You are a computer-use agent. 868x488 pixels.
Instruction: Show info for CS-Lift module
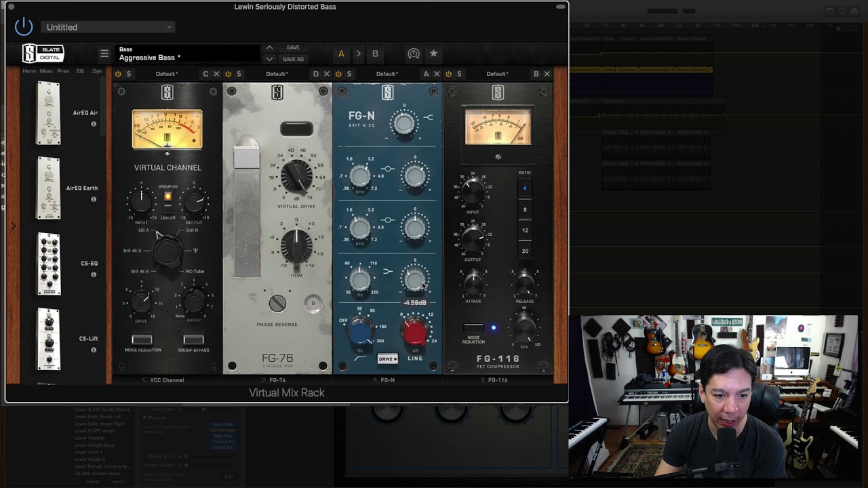[94, 350]
